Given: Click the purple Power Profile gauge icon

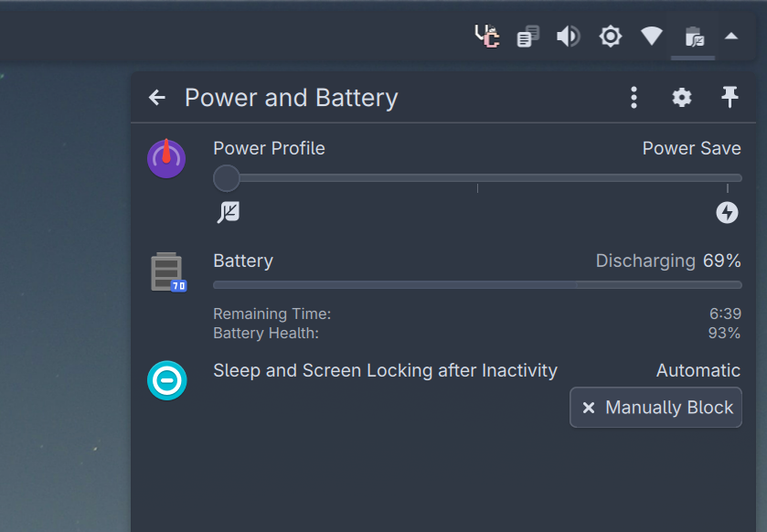Looking at the screenshot, I should (x=166, y=158).
